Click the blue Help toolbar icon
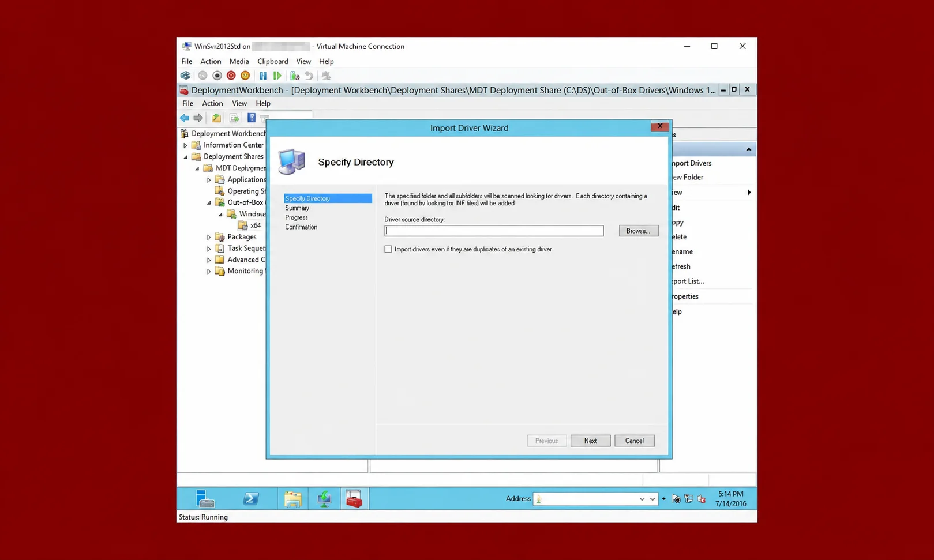This screenshot has width=934, height=560. pos(252,118)
